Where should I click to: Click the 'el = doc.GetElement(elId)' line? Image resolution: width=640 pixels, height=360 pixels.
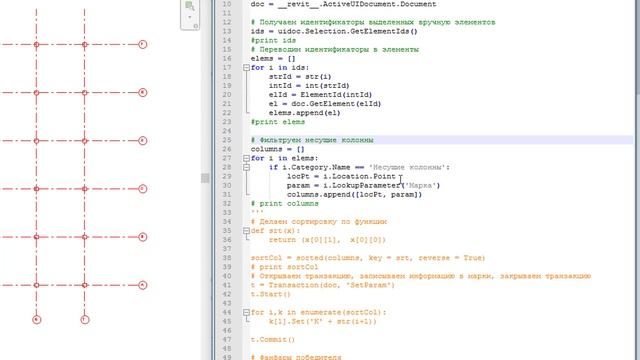pos(324,104)
